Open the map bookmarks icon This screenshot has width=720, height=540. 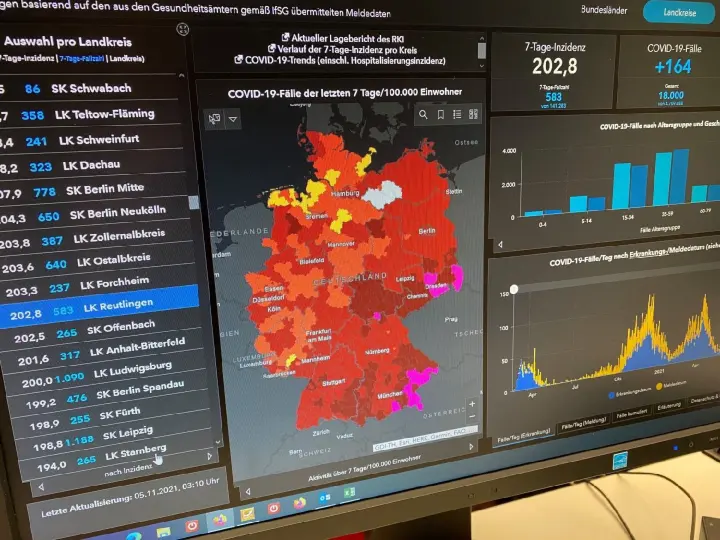tap(441, 115)
